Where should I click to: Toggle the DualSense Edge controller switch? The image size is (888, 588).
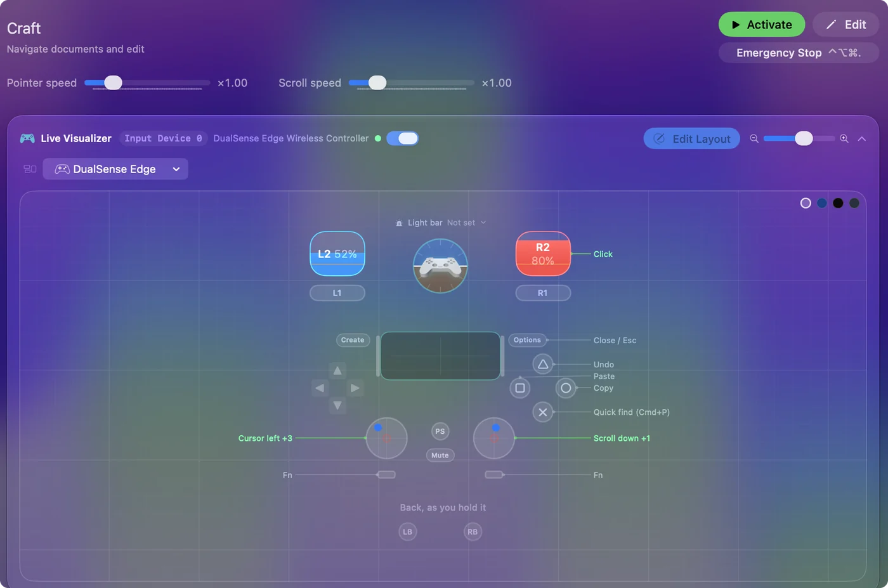tap(402, 138)
